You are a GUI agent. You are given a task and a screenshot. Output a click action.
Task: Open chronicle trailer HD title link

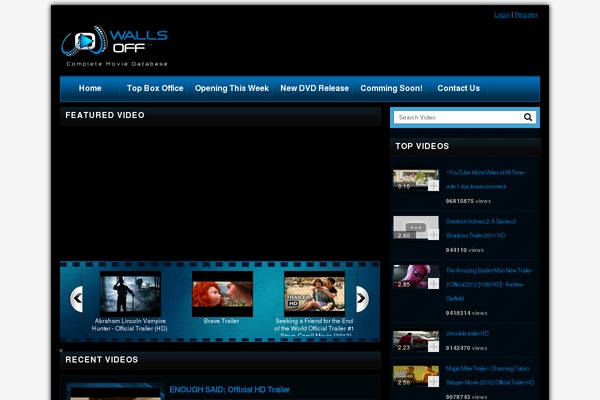pos(467,333)
